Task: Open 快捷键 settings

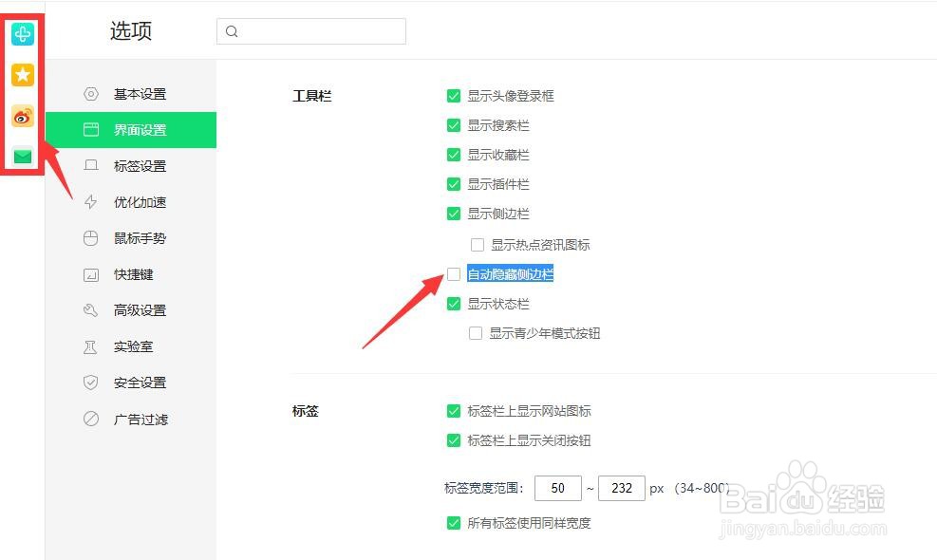Action: click(131, 275)
